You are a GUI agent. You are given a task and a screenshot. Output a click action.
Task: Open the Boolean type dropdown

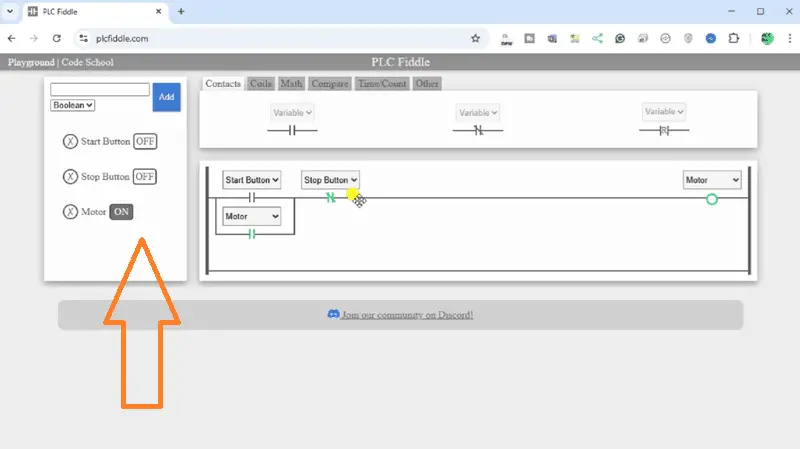click(x=72, y=105)
